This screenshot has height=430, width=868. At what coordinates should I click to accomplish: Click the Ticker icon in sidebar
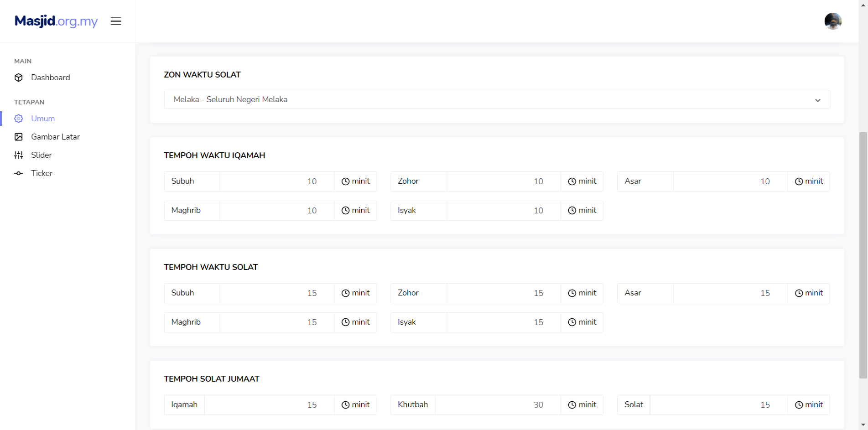click(x=19, y=173)
